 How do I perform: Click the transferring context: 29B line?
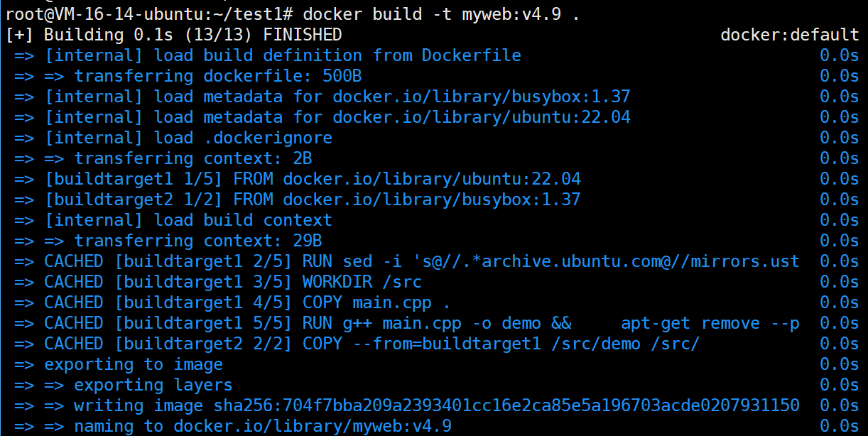[168, 241]
